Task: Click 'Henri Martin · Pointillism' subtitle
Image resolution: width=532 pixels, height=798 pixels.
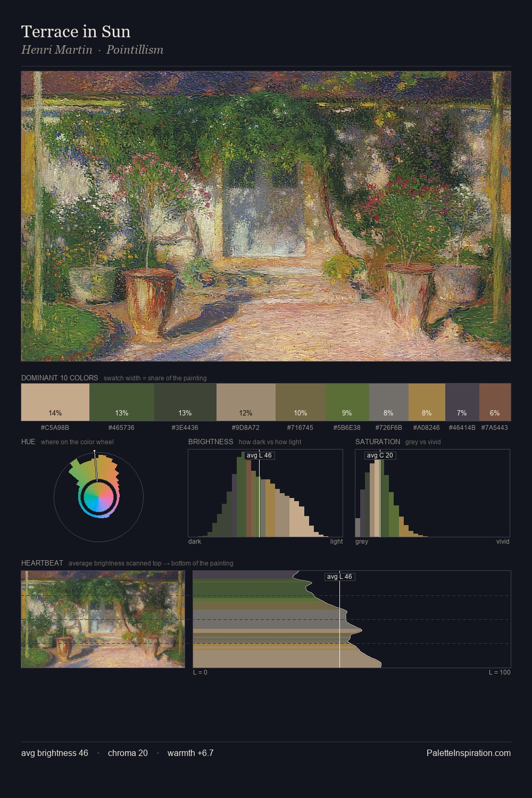Action: coord(92,49)
